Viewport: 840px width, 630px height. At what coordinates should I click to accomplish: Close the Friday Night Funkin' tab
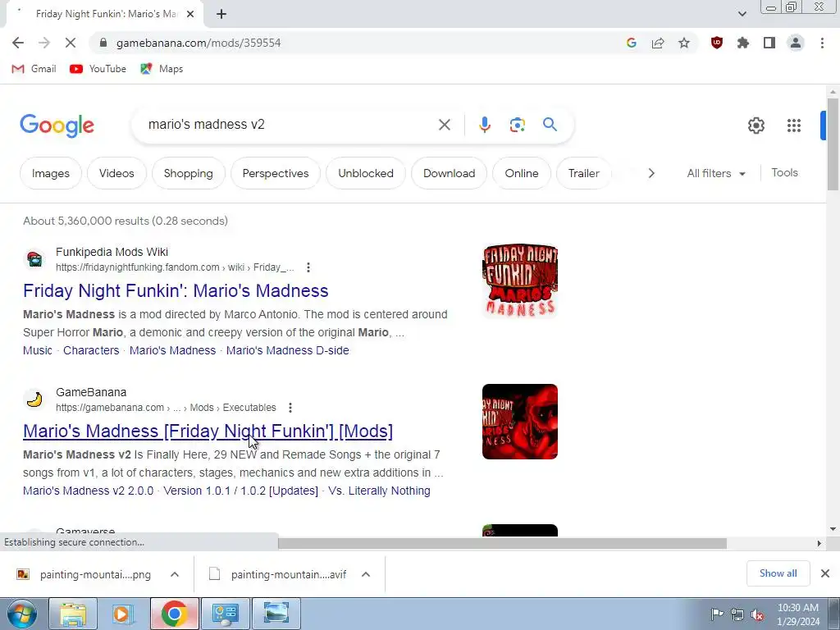coord(190,15)
